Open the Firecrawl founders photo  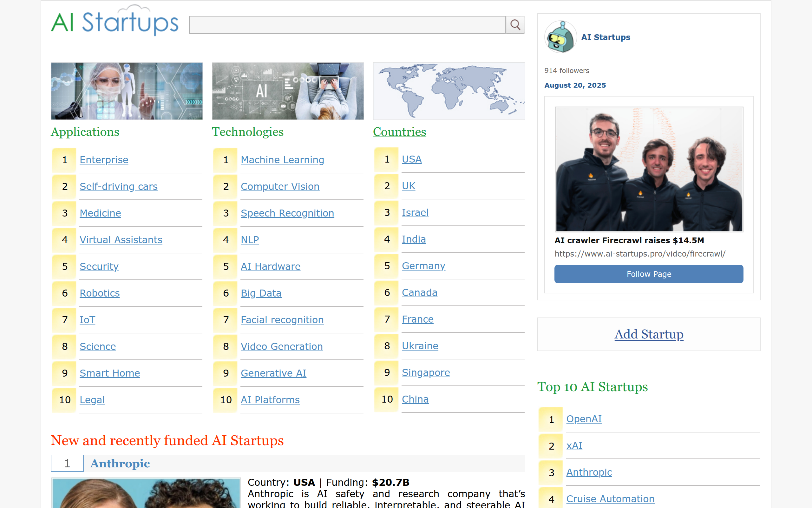point(649,169)
